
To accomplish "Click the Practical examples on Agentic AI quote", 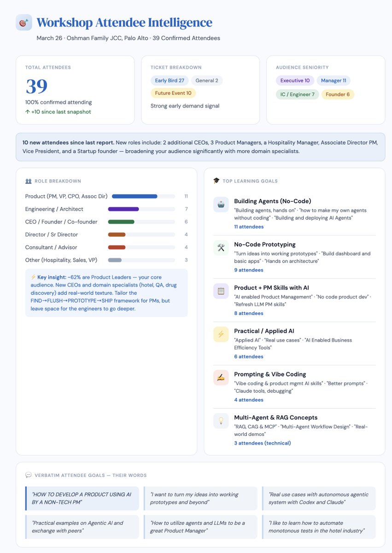I will [x=82, y=527].
